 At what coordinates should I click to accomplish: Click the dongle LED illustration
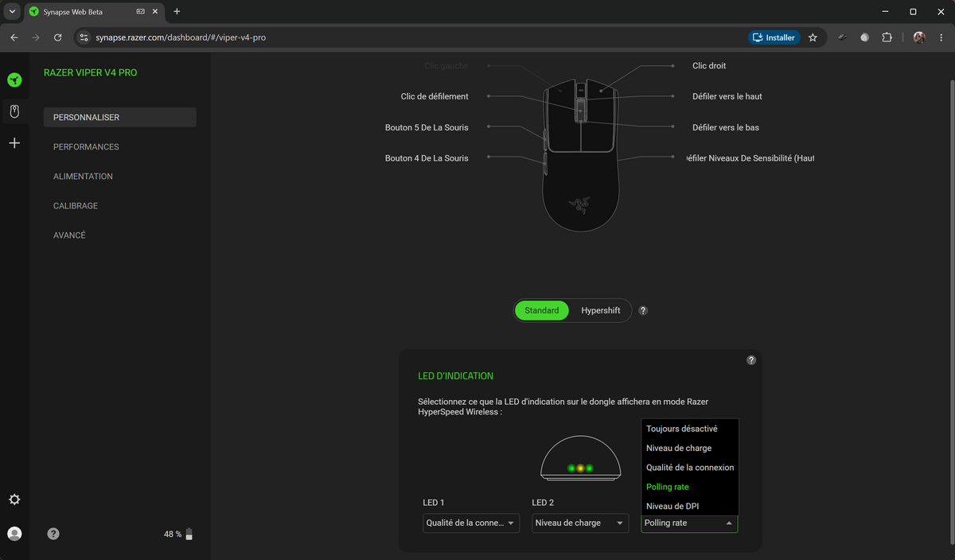580,458
